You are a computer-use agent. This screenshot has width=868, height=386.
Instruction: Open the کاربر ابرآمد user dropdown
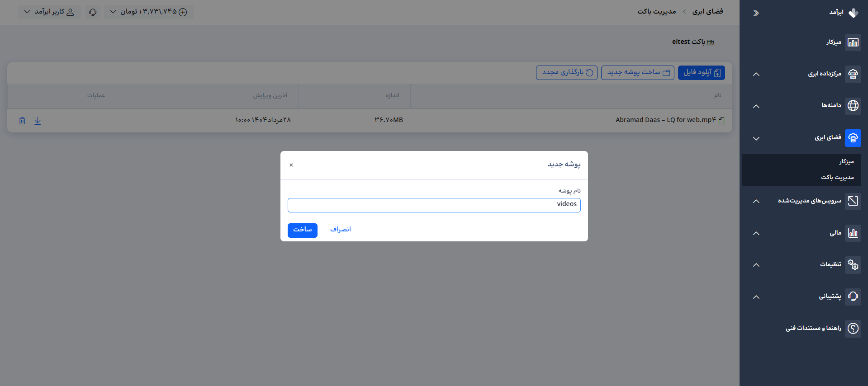click(x=49, y=12)
